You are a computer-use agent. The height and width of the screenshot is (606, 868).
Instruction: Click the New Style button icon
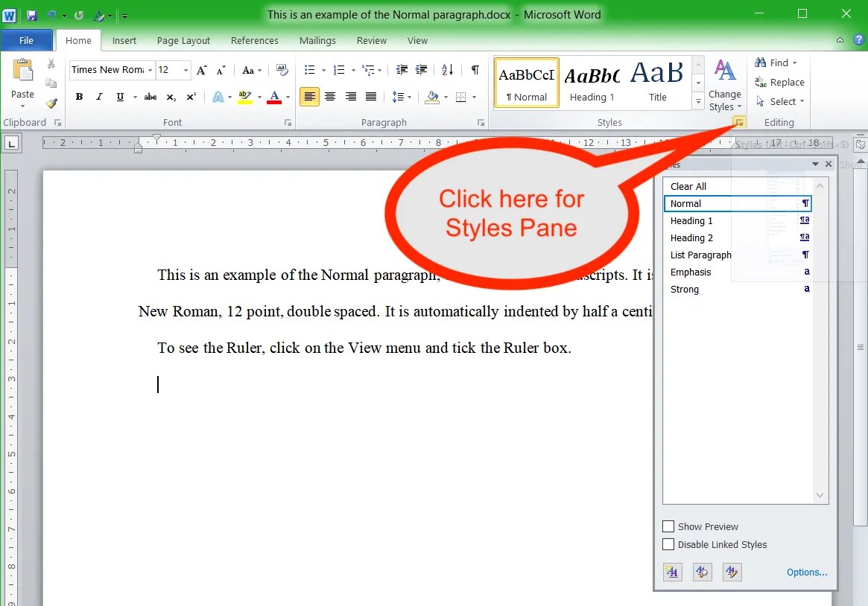point(672,572)
